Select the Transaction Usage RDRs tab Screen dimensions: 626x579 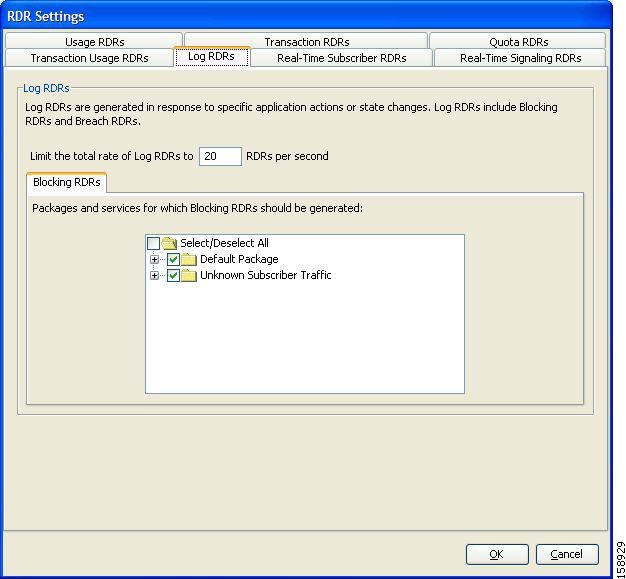click(89, 58)
